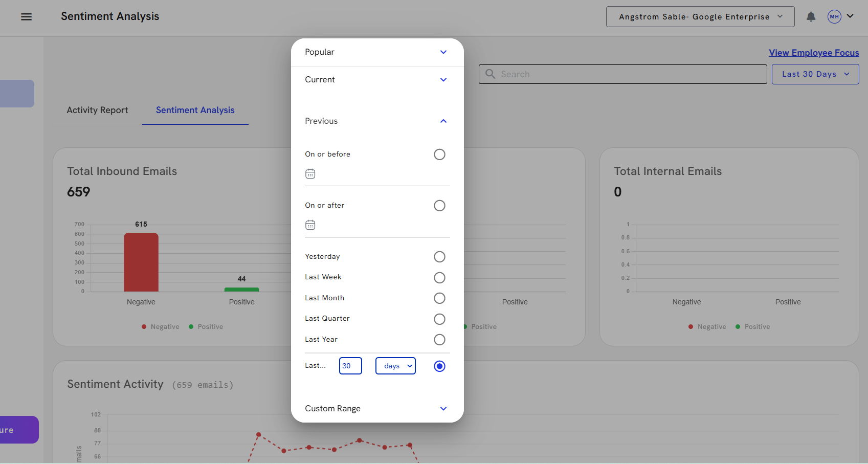Image resolution: width=868 pixels, height=464 pixels.
Task: Select the Sentiment Analysis tab
Action: (195, 111)
